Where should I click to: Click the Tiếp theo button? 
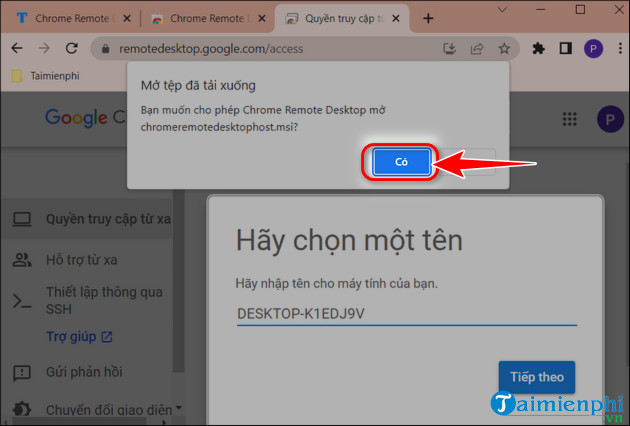coord(536,377)
